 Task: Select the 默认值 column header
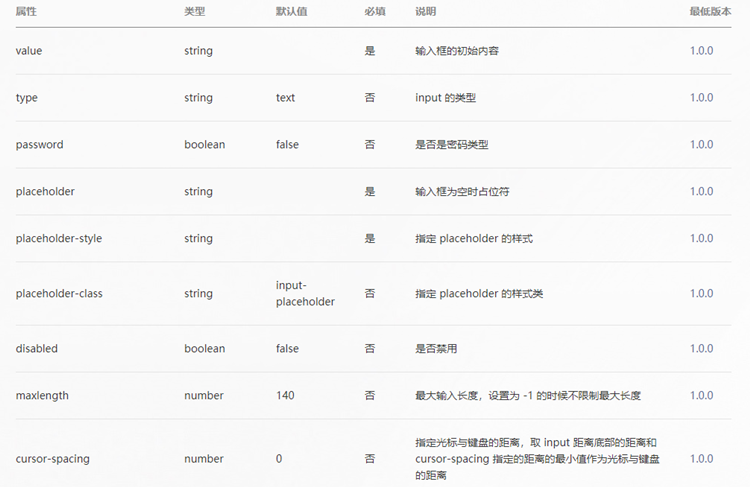coord(291,11)
